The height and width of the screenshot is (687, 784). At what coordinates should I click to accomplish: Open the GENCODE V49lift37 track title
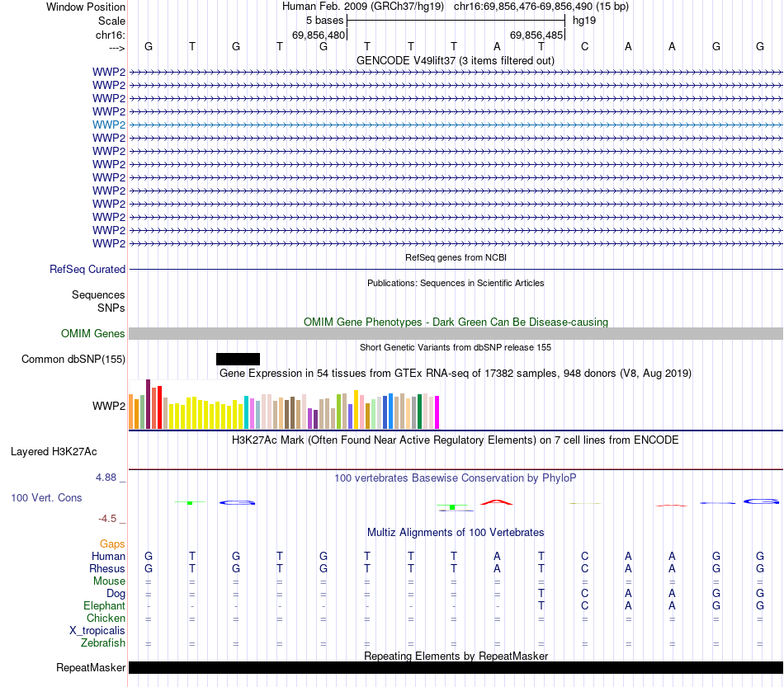click(x=456, y=60)
